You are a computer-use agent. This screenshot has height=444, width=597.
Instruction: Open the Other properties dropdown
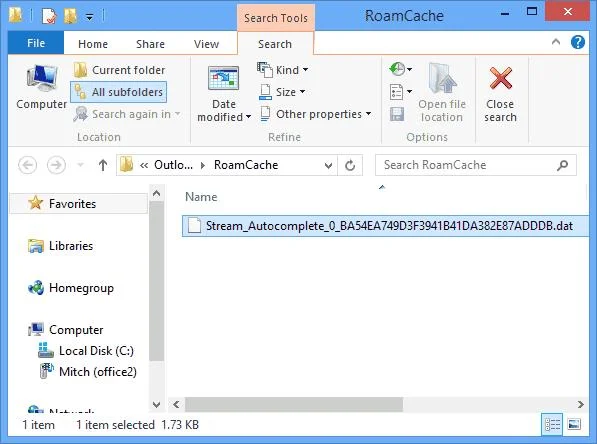pyautogui.click(x=315, y=114)
